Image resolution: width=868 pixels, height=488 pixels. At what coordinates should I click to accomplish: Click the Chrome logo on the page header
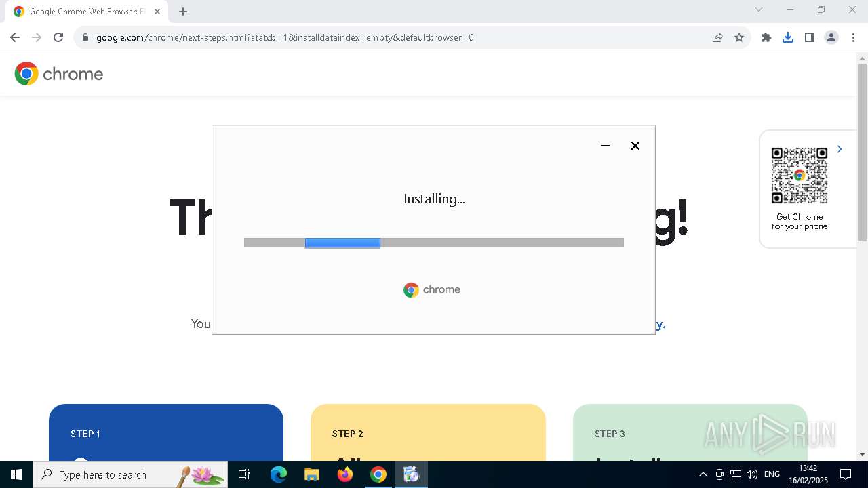coord(59,73)
